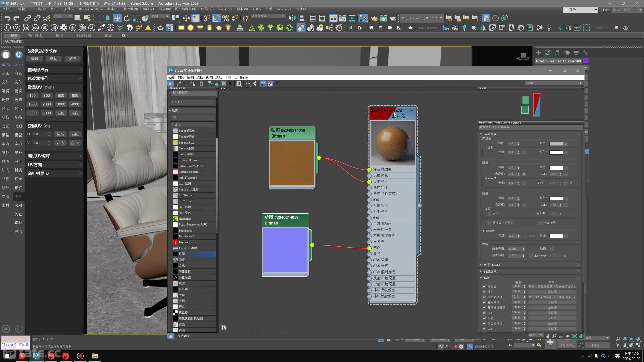The width and height of the screenshot is (644, 362).
Task: Open the 修改器(M) main menu
Action: click(130, 9)
